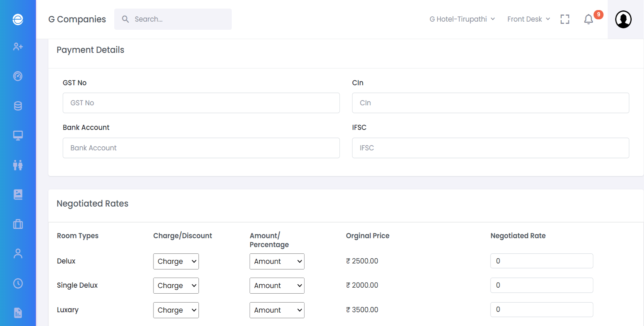Open the database stack sidebar icon
644x326 pixels.
pyautogui.click(x=18, y=106)
